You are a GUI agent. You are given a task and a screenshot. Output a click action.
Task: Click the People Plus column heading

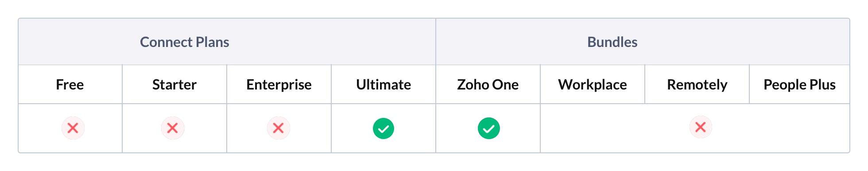pos(800,85)
